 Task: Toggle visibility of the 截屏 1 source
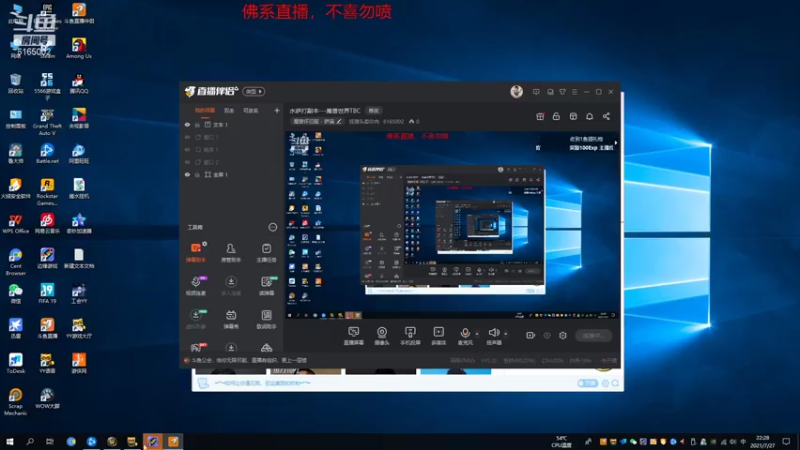187,149
